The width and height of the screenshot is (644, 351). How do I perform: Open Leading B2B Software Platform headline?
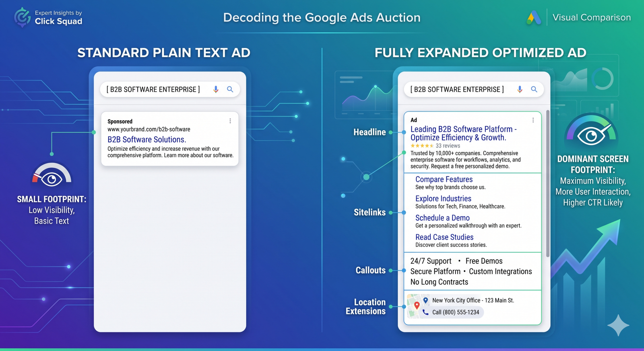point(463,133)
